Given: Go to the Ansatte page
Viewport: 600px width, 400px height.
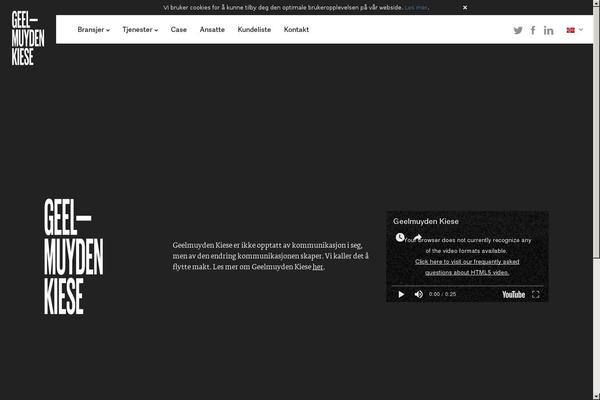Looking at the screenshot, I should [x=212, y=29].
